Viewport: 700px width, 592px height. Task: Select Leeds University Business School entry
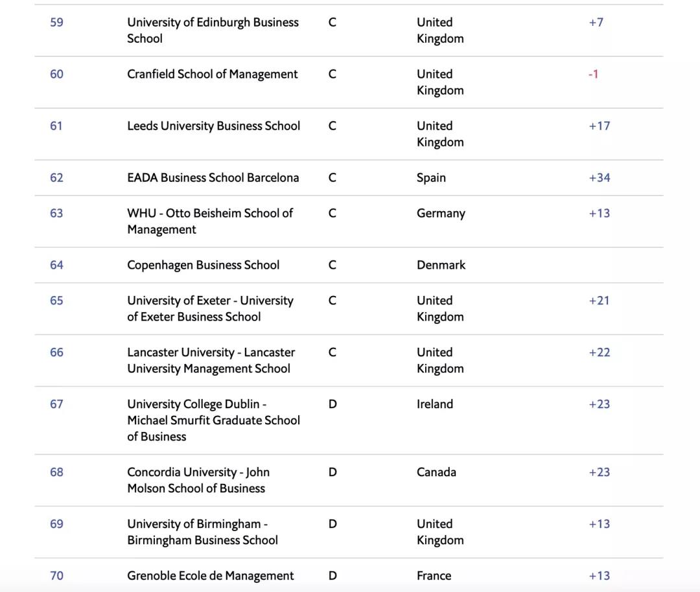(x=213, y=126)
